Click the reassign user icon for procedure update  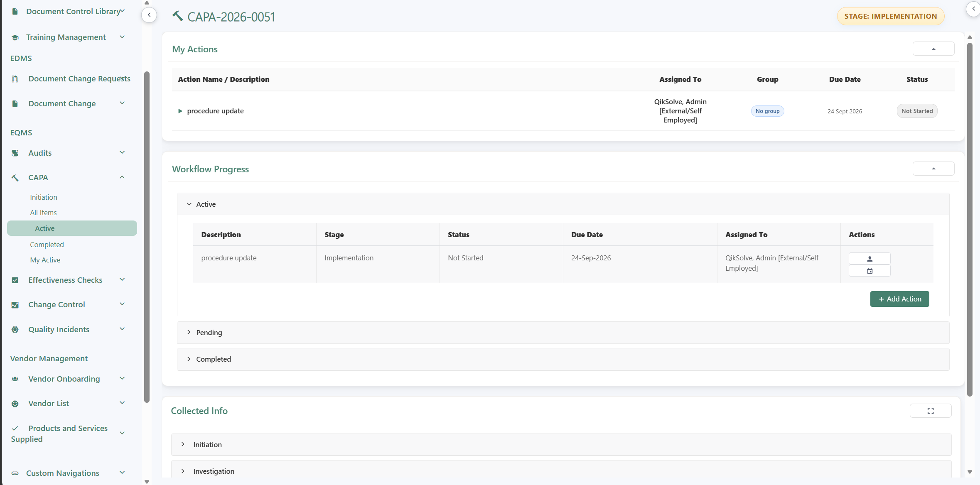869,259
